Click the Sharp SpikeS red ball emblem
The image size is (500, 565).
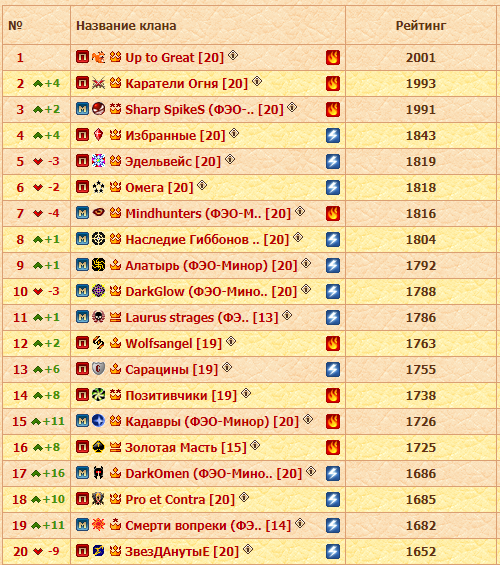(98, 108)
